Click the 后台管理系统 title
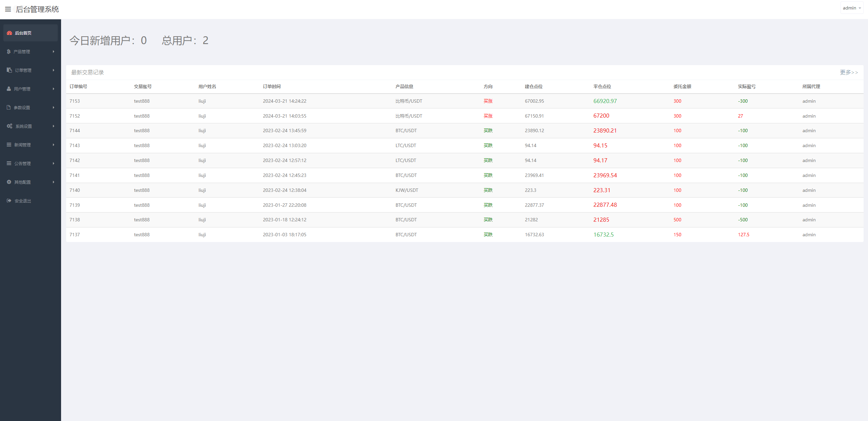Image resolution: width=868 pixels, height=421 pixels. coord(37,9)
